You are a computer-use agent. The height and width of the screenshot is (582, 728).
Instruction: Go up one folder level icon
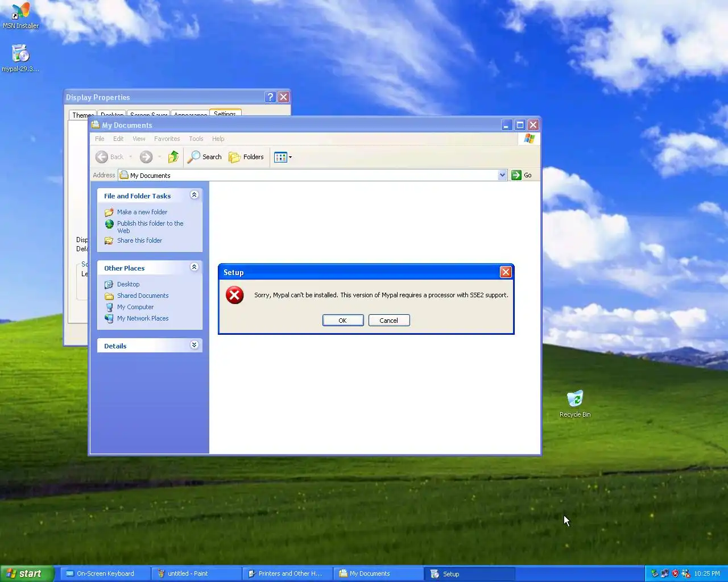coord(173,157)
